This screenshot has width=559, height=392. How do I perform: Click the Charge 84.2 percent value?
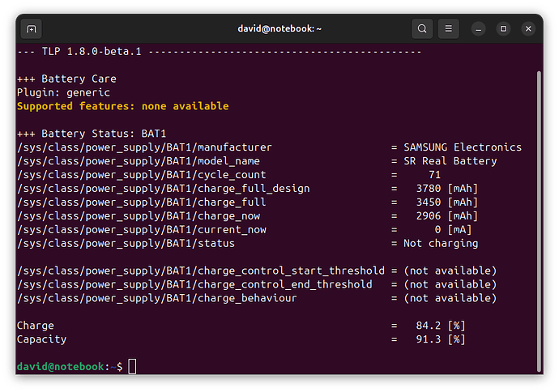click(x=440, y=326)
